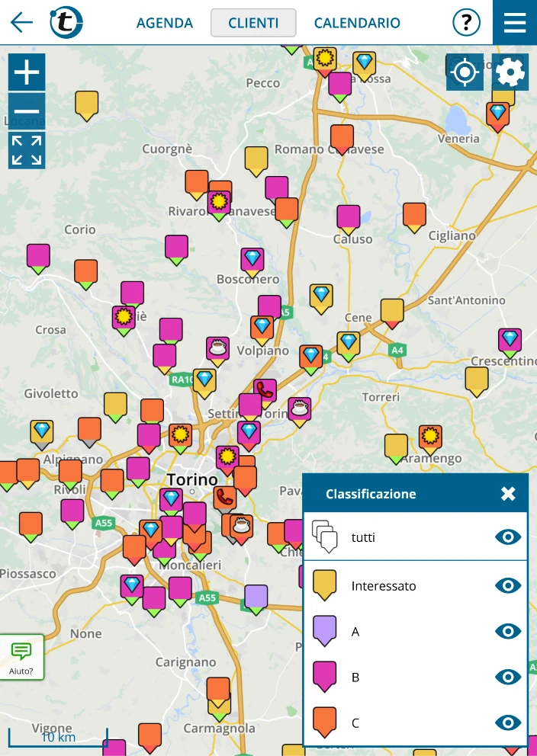
Task: Zoom in on the map
Action: (27, 73)
